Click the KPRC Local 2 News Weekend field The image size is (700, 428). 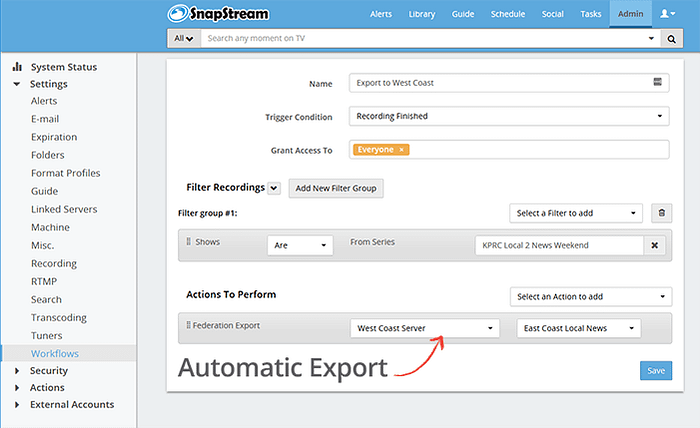[559, 245]
